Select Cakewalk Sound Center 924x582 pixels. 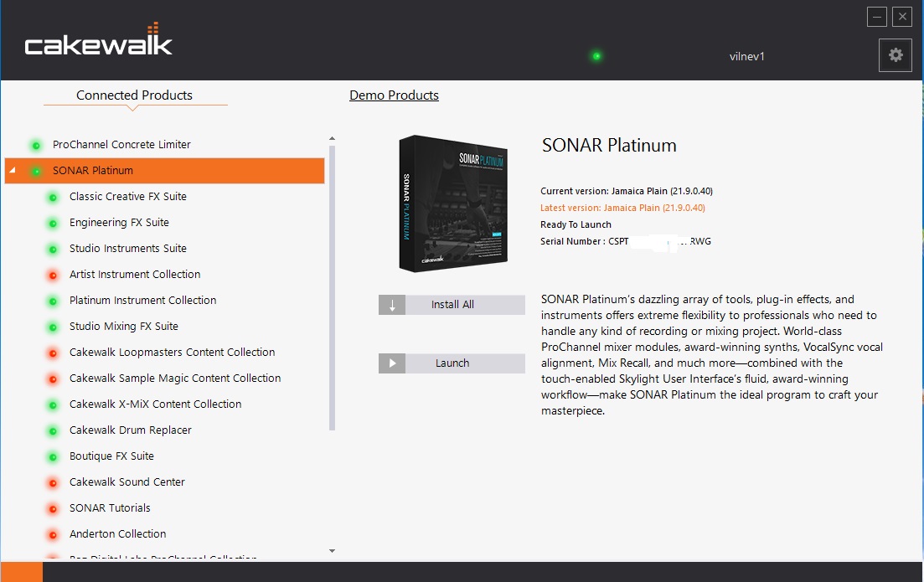click(127, 482)
